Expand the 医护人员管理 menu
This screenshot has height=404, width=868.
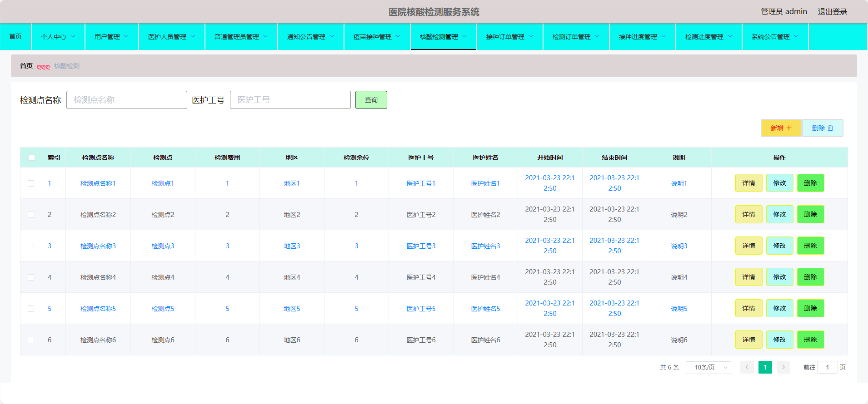point(172,37)
